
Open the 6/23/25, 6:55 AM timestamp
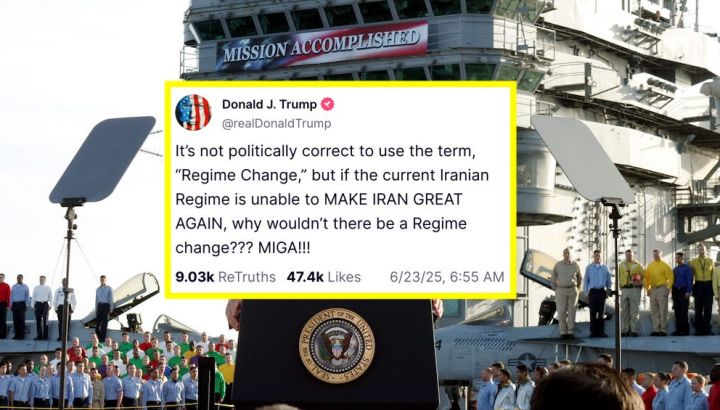[x=447, y=277]
